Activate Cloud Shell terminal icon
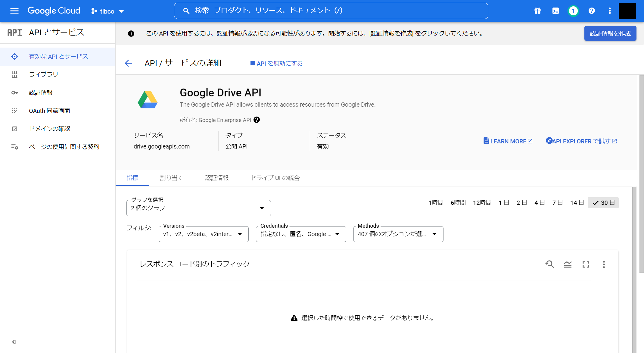The image size is (644, 353). pos(555,11)
